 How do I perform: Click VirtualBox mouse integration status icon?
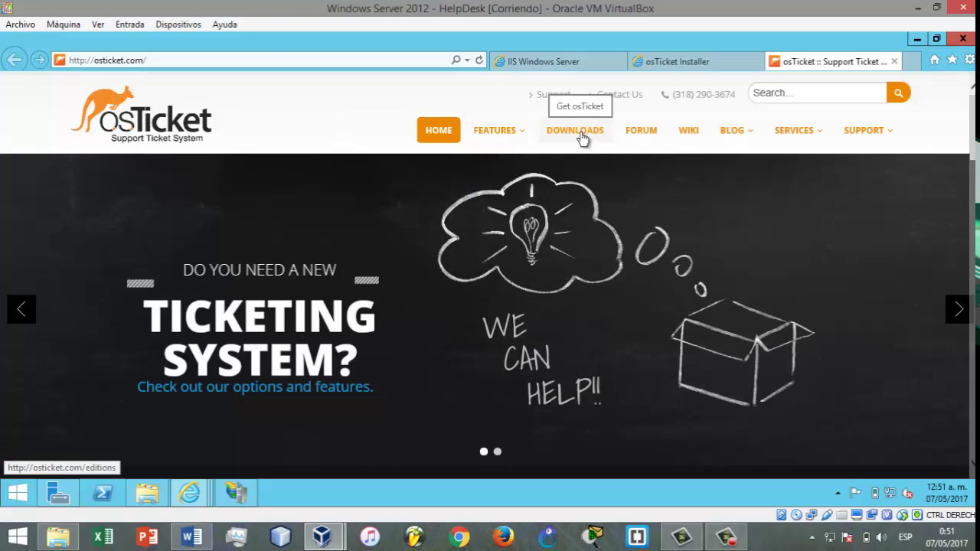tap(902, 515)
